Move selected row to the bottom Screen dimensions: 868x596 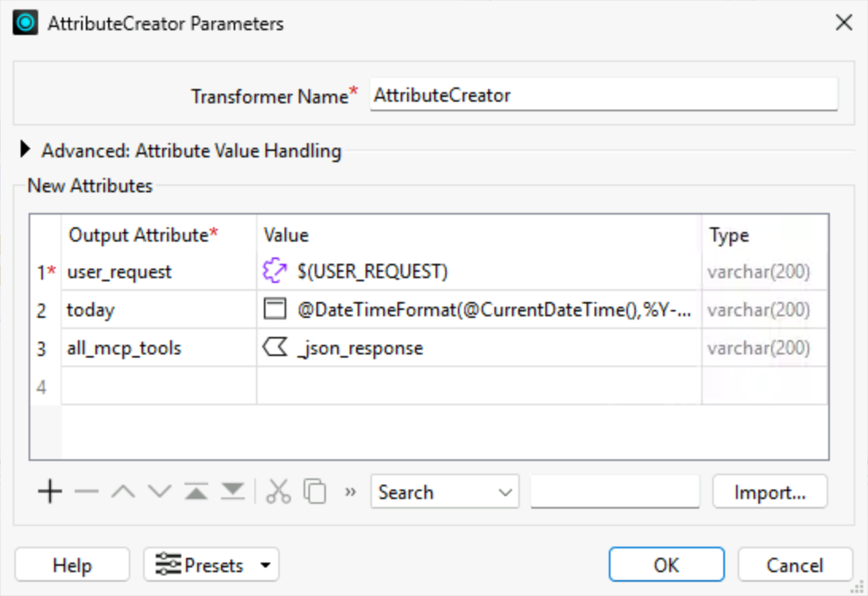(x=232, y=491)
